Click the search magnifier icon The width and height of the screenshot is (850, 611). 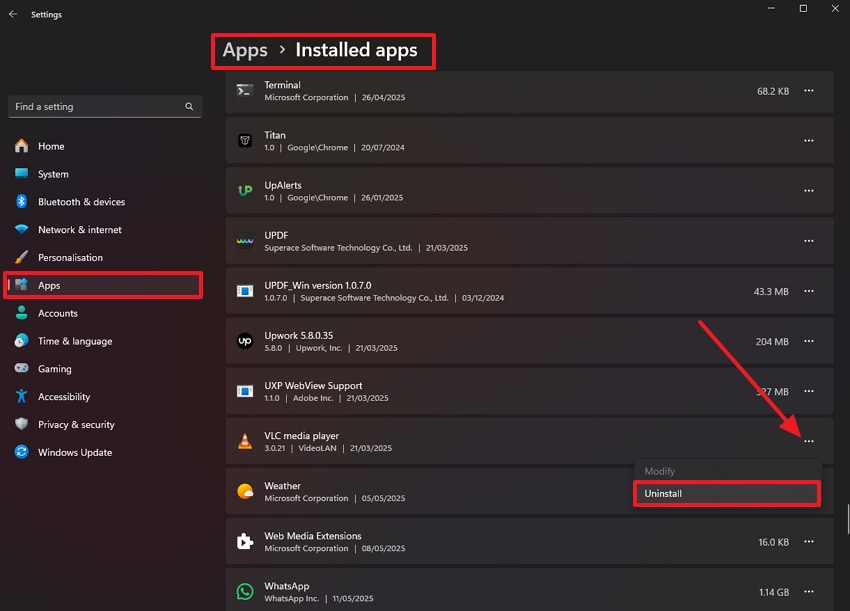tap(189, 106)
